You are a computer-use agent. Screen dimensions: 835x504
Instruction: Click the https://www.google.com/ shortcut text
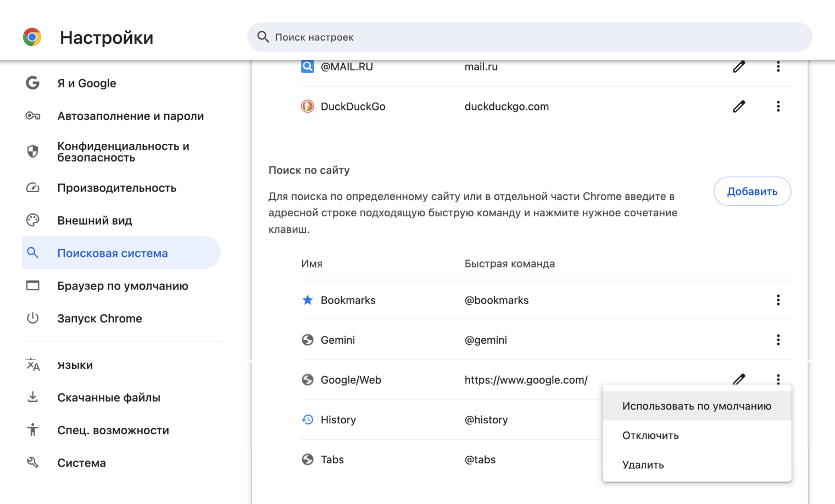(526, 380)
